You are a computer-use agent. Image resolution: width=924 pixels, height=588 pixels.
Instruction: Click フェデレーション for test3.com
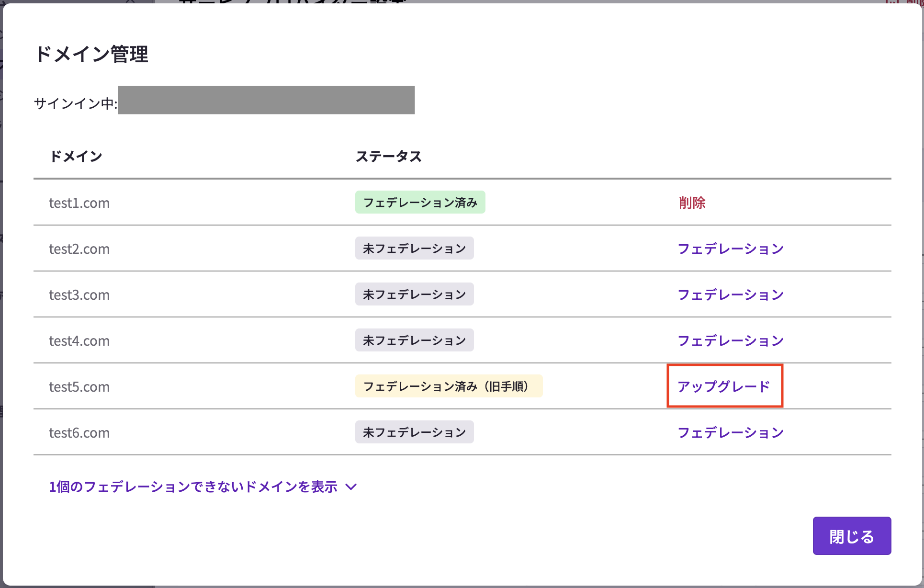(731, 294)
